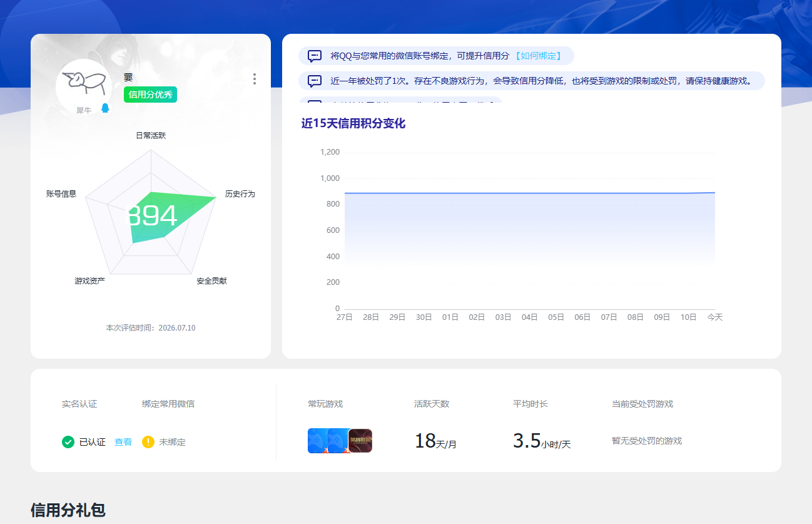The image size is (812, 524).
Task: Click the 3.5小时/天 average duration value
Action: 542,441
